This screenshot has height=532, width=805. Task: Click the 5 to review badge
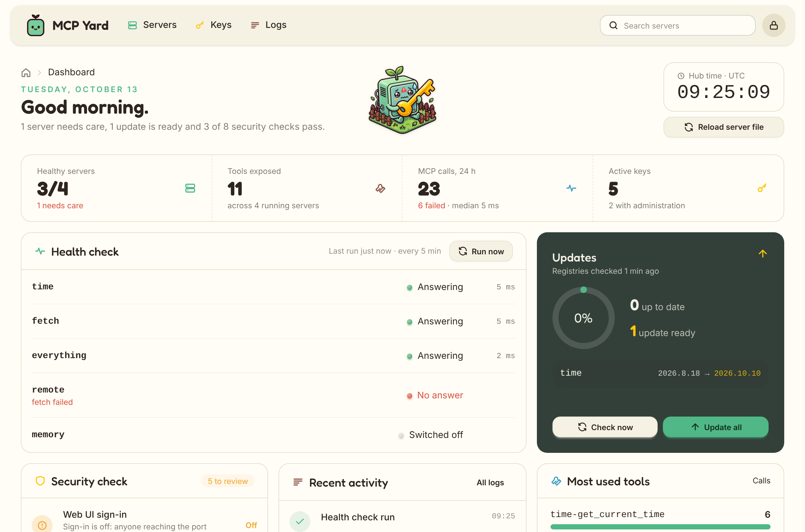[228, 481]
